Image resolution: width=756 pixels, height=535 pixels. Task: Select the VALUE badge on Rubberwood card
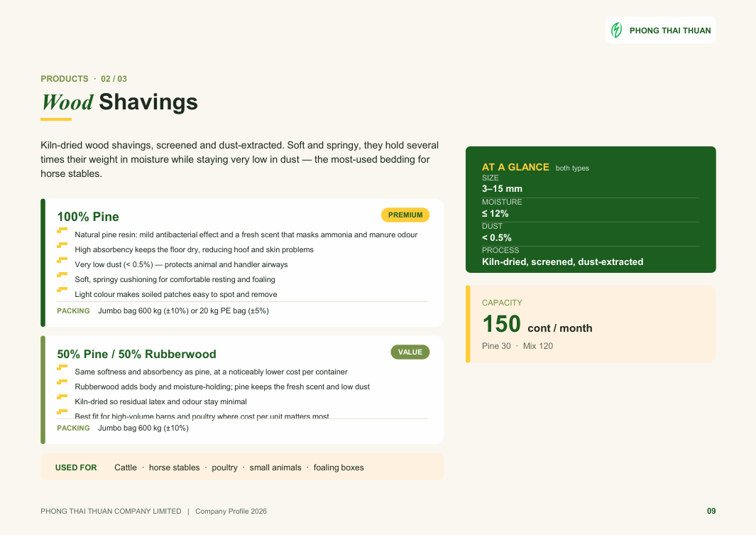click(x=410, y=352)
